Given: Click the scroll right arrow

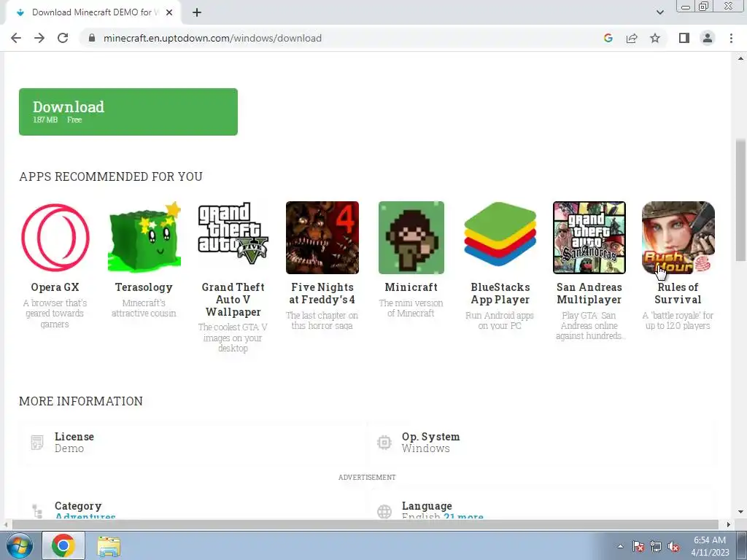Looking at the screenshot, I should click(x=728, y=524).
